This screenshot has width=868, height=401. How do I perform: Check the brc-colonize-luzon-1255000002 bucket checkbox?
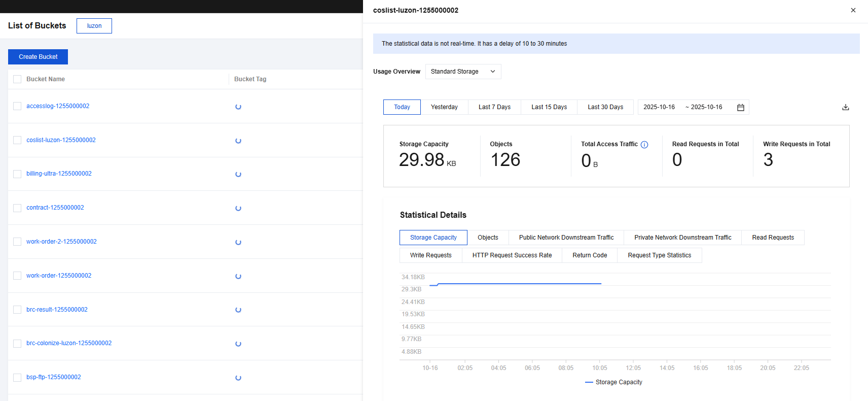(x=17, y=343)
